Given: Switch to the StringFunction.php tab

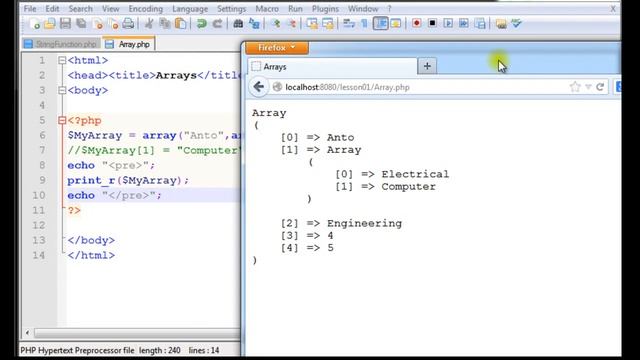Looking at the screenshot, I should click(61, 44).
